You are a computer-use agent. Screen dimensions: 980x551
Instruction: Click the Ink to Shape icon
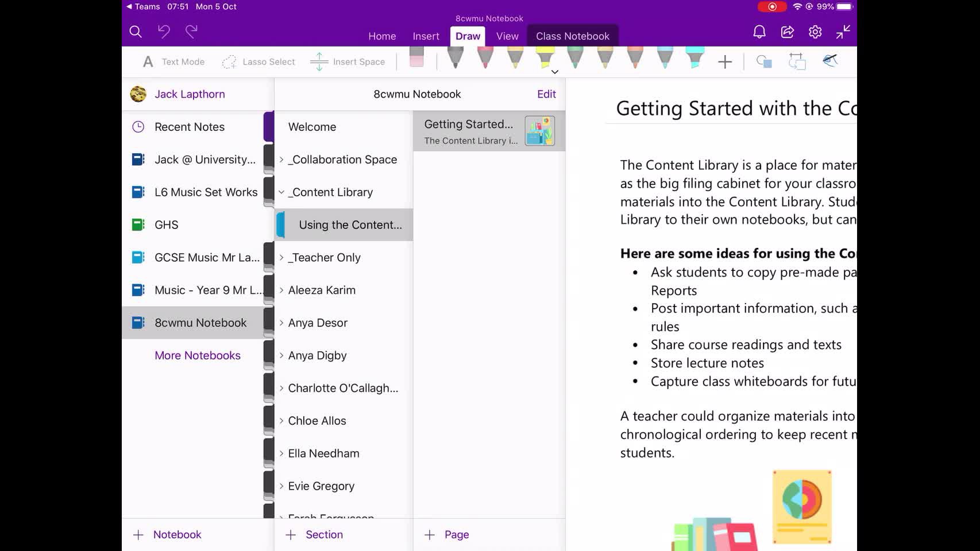pyautogui.click(x=764, y=61)
